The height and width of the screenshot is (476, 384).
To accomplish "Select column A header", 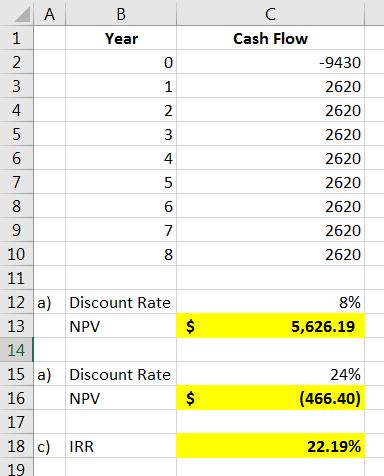I will pyautogui.click(x=50, y=14).
